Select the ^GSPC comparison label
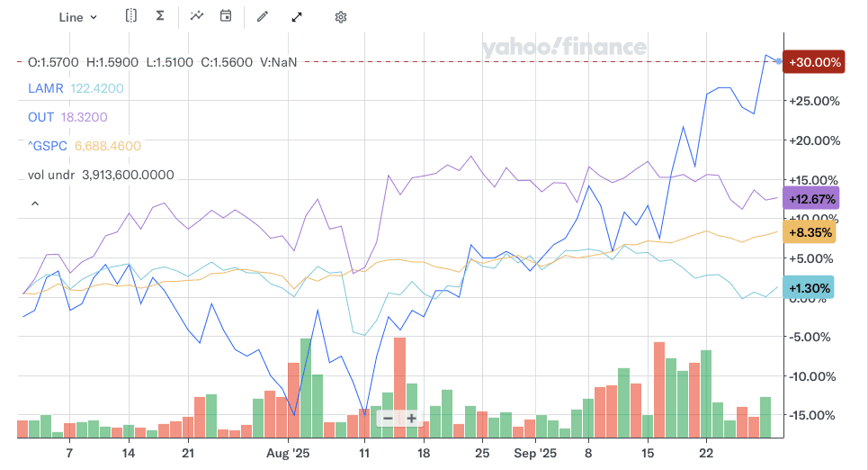 pyautogui.click(x=48, y=146)
